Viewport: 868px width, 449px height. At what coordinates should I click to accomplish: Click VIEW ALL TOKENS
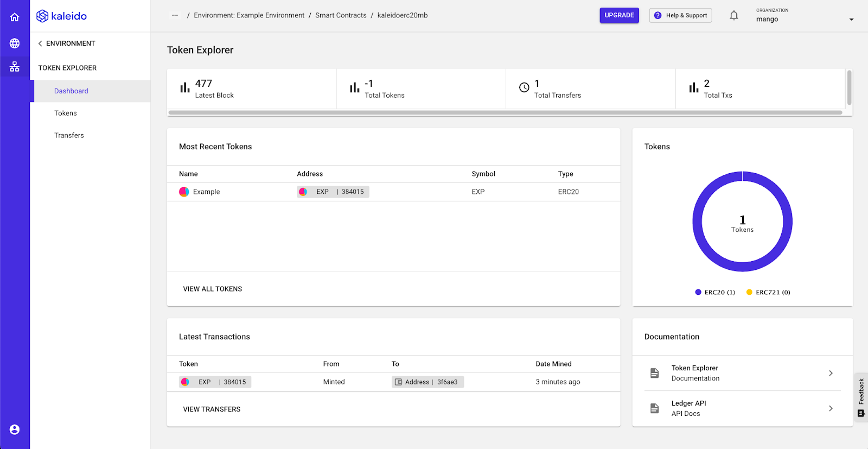213,289
